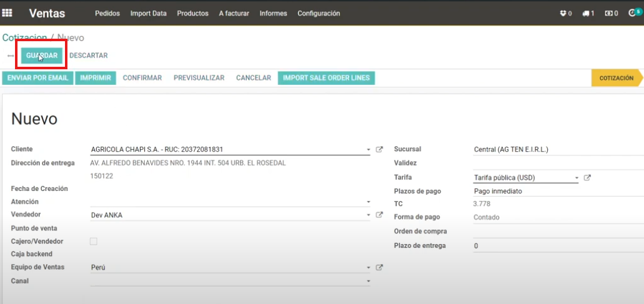
Task: Open external link for Cliente record
Action: (x=379, y=150)
